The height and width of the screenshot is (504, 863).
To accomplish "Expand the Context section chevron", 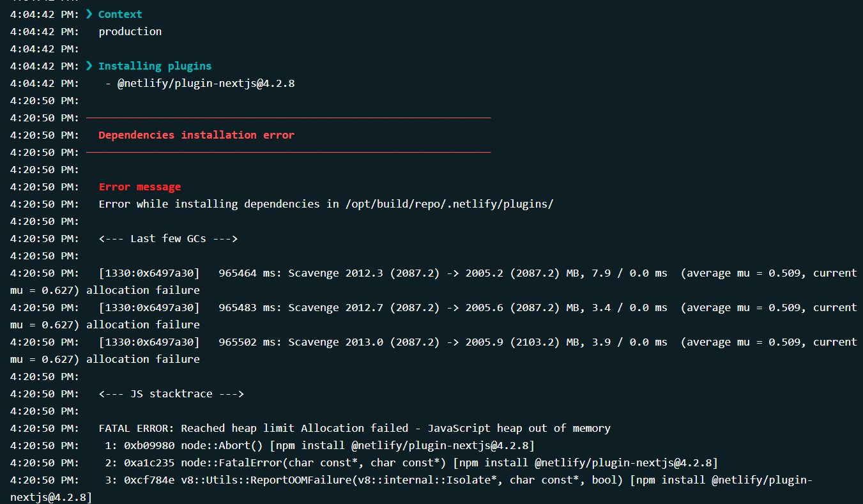I will pos(90,14).
